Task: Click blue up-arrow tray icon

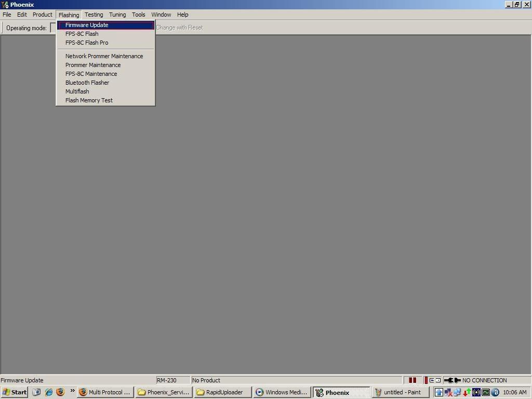Action: tap(438, 393)
